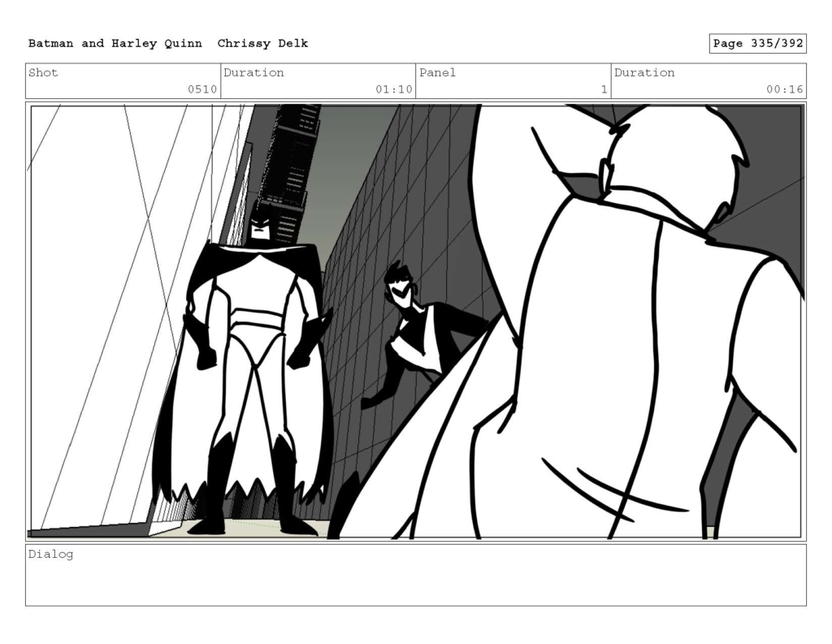
Task: Click the shot number '0510'
Action: (x=202, y=89)
